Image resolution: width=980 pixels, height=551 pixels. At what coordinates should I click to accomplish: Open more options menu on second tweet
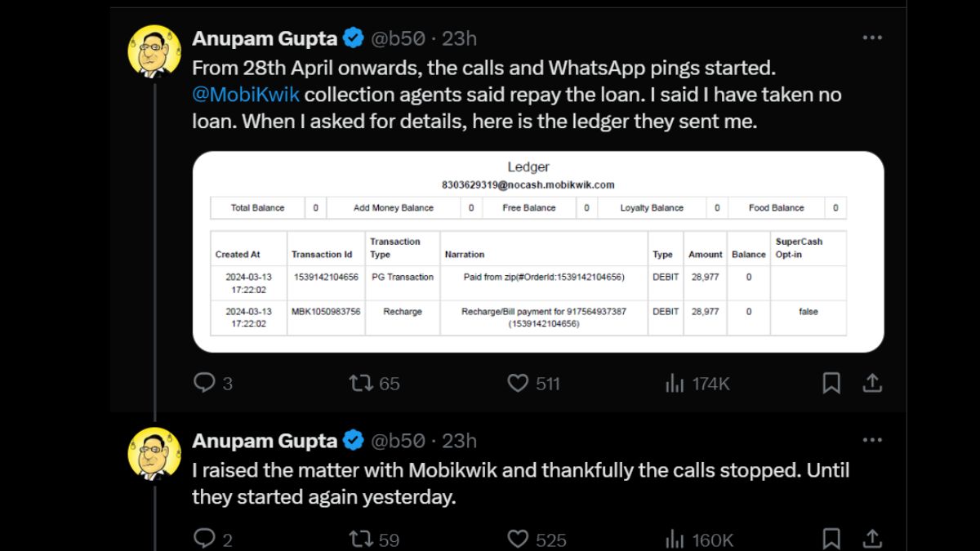coord(872,440)
